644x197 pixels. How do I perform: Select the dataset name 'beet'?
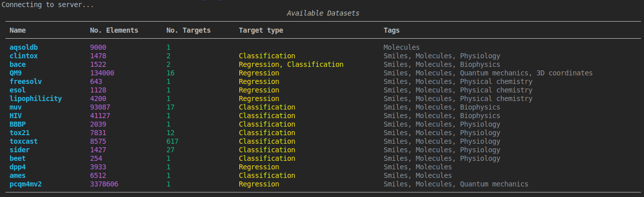18,158
